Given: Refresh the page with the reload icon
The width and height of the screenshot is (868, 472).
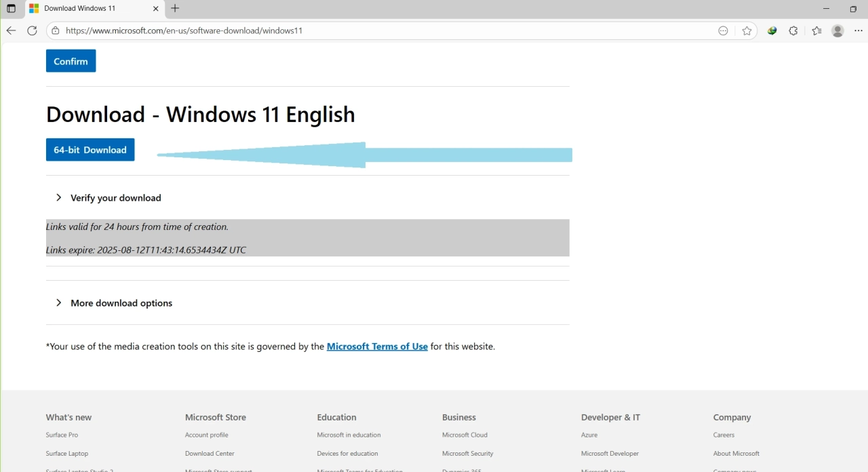Looking at the screenshot, I should click(x=32, y=31).
